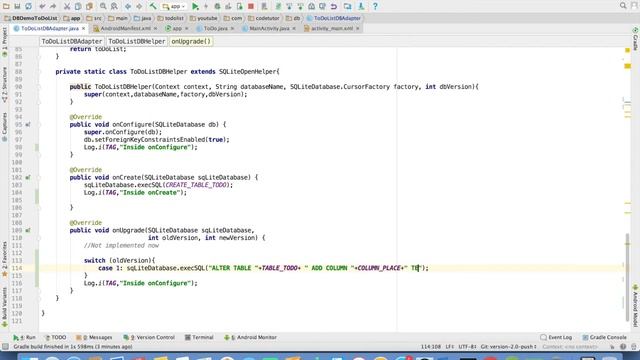The image size is (640, 360).
Task: Start debugging with the bug icon
Action: [x=217, y=6]
